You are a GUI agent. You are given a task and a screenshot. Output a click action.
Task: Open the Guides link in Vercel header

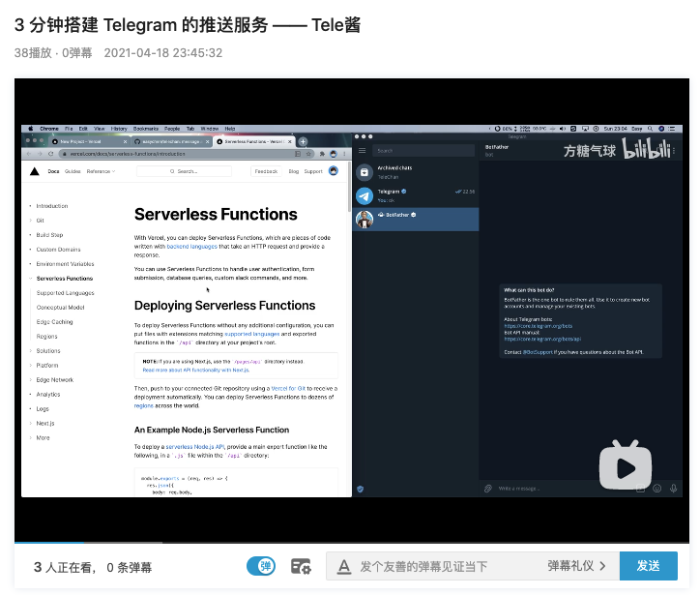coord(73,171)
